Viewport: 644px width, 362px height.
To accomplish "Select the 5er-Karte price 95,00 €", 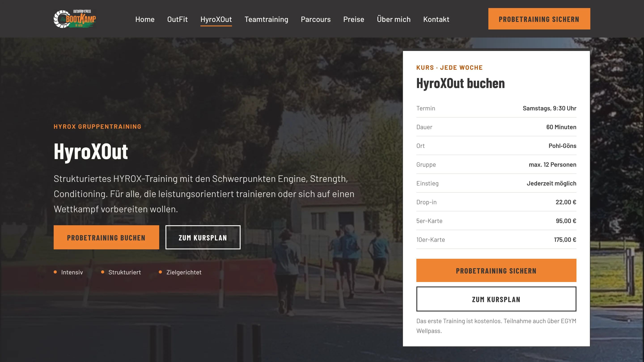I will (566, 221).
